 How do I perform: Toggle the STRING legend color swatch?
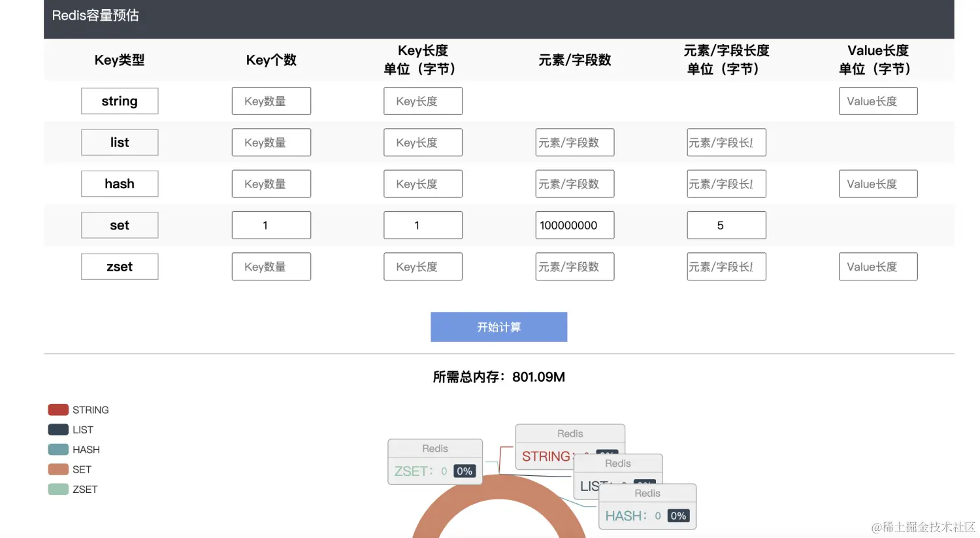[58, 410]
